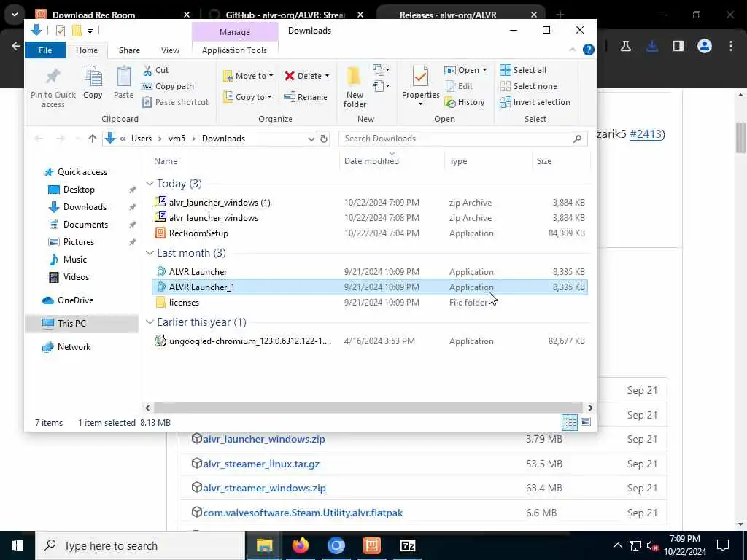747x560 pixels.
Task: Open Chrome's three-dot menu
Action: (x=731, y=46)
